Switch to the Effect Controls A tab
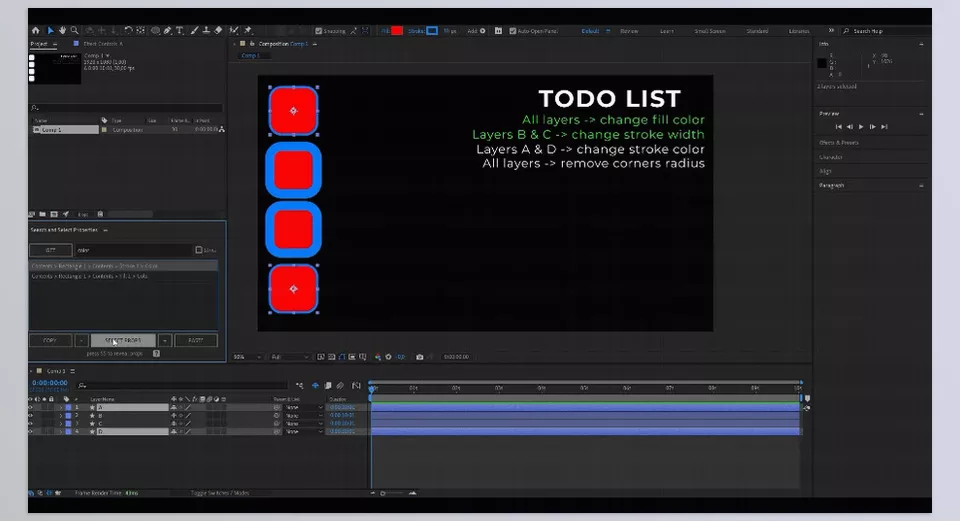Image resolution: width=960 pixels, height=521 pixels. point(103,43)
